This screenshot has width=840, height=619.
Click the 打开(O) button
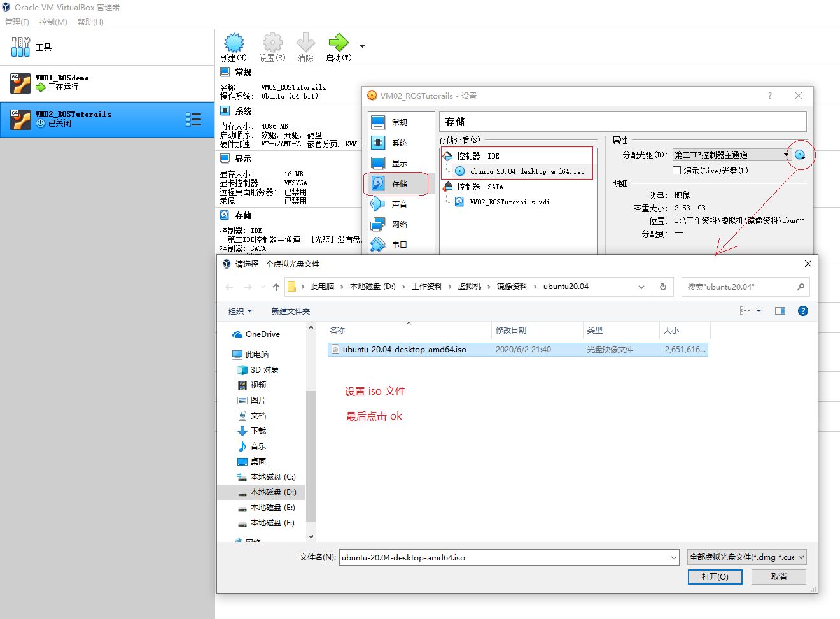point(715,576)
